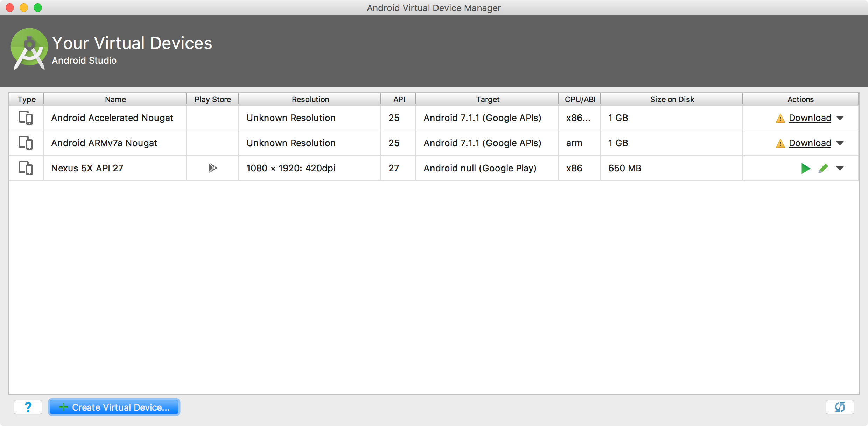
Task: Click API 25 in Android ARMv7a Nougat row
Action: click(394, 143)
